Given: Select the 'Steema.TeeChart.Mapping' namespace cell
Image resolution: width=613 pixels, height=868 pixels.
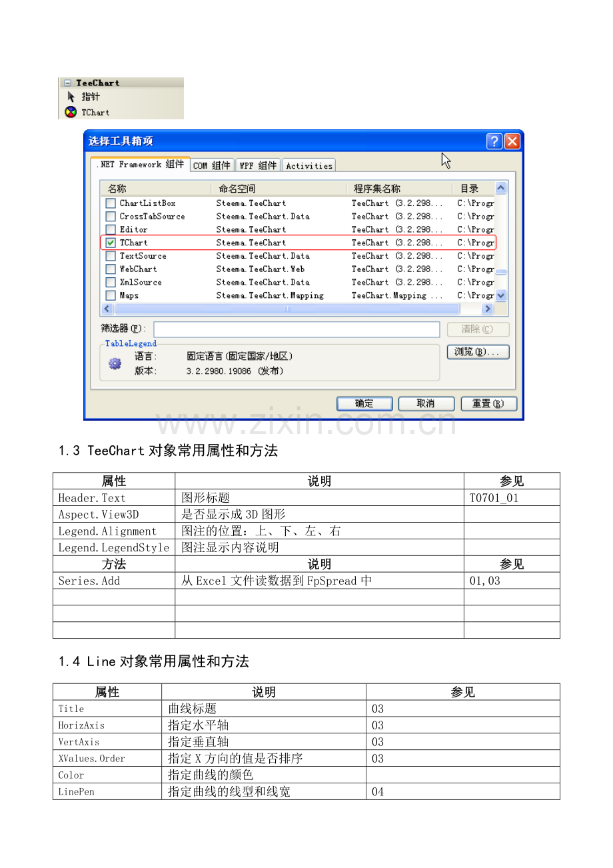Looking at the screenshot, I should coord(270,295).
